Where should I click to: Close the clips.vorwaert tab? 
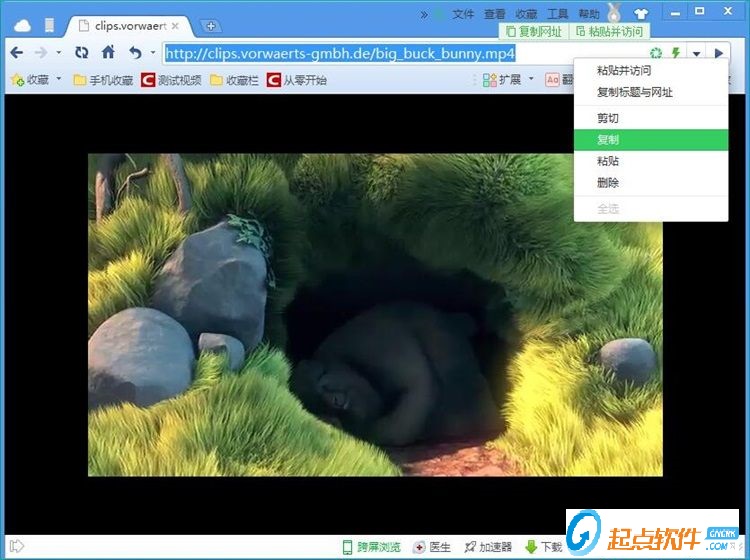[x=175, y=26]
